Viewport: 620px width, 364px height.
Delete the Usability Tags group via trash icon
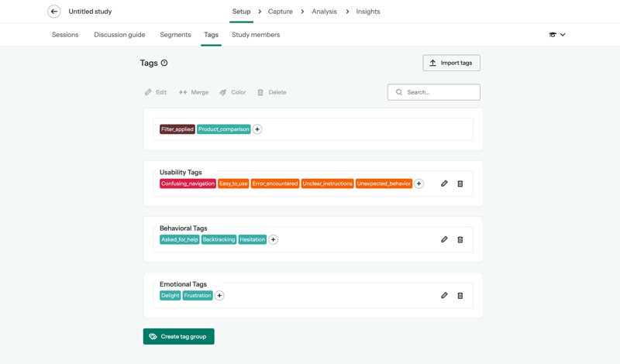(460, 184)
